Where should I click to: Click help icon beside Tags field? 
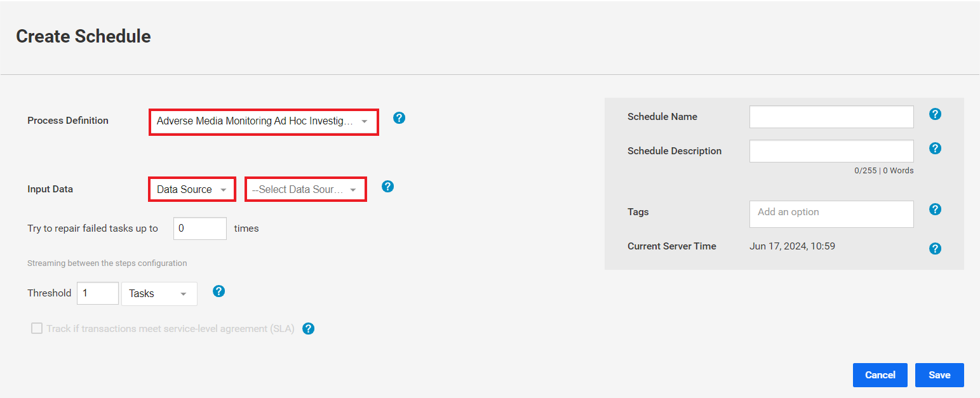pyautogui.click(x=935, y=209)
